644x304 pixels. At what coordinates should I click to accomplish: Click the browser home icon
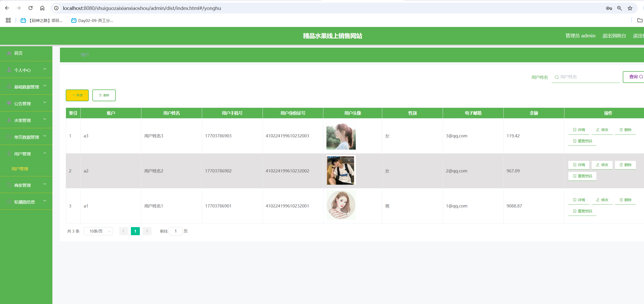click(42, 8)
